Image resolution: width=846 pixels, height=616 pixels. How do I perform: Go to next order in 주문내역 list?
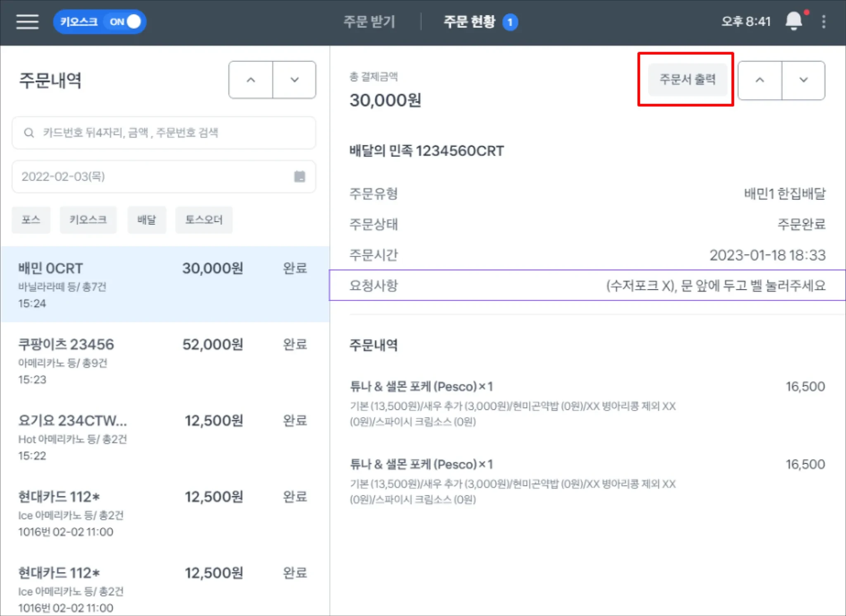pos(294,80)
